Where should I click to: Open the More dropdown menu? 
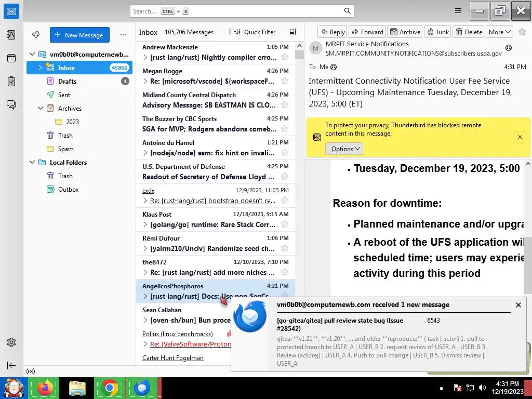coord(499,32)
